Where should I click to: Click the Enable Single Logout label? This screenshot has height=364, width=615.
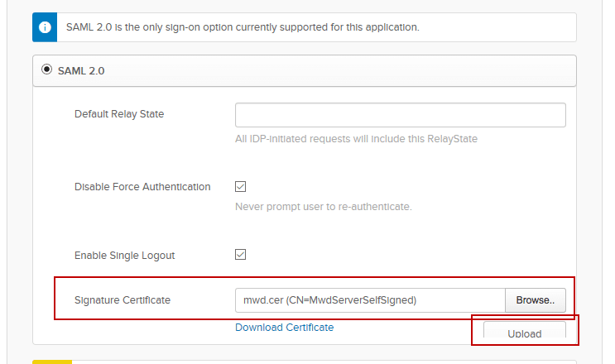coord(125,255)
